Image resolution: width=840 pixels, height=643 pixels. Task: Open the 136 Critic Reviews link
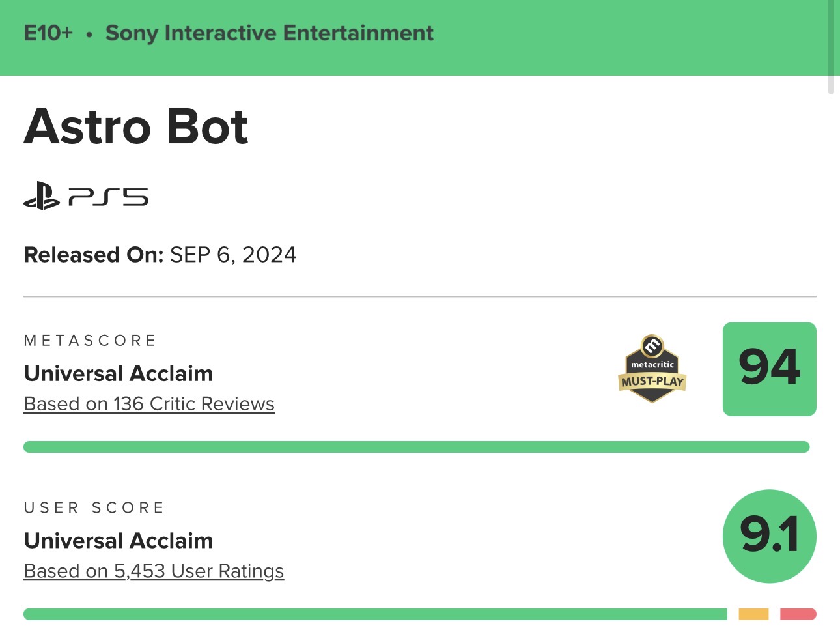click(x=149, y=404)
